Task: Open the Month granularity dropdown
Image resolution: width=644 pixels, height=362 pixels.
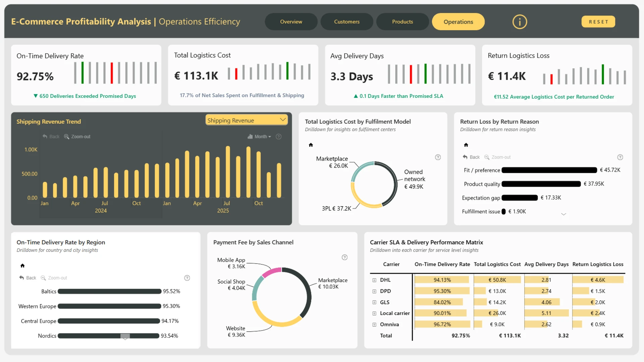Action: (259, 136)
